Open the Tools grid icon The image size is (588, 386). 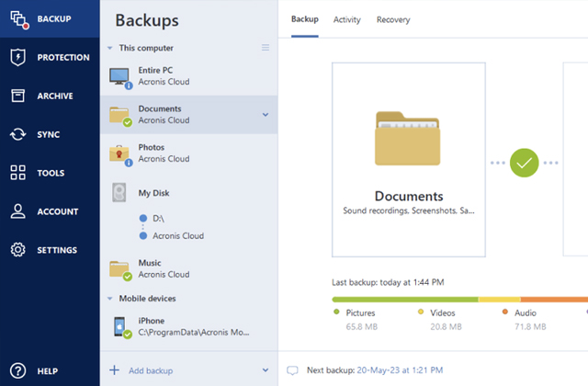point(17,173)
